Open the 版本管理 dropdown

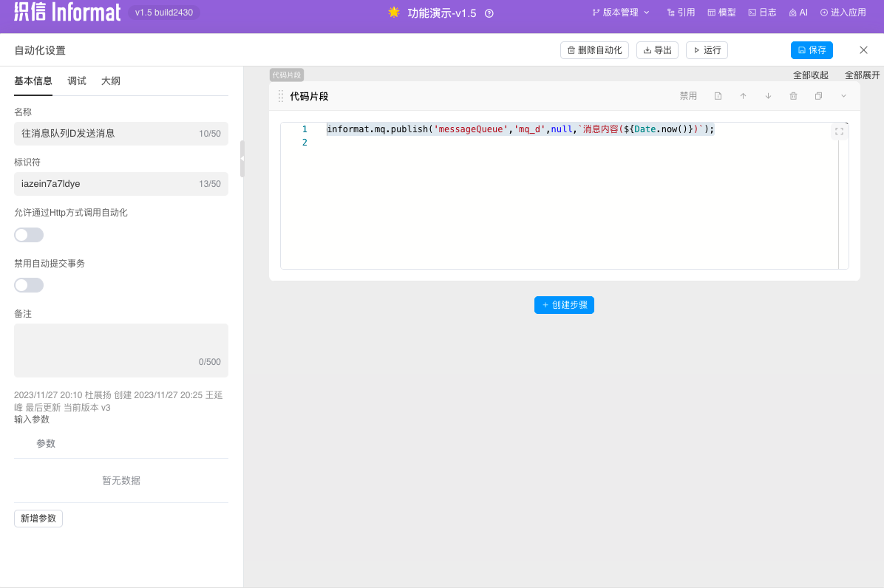621,12
